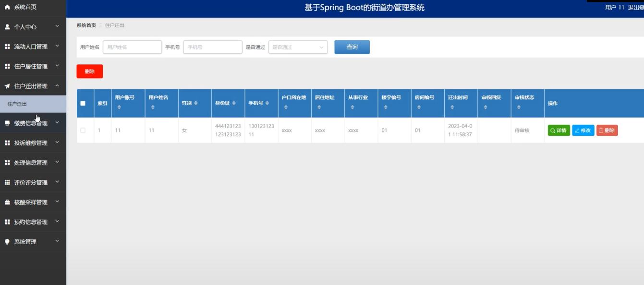644x285 pixels.
Task: Click the 退出登录 link at top right
Action: [x=635, y=8]
